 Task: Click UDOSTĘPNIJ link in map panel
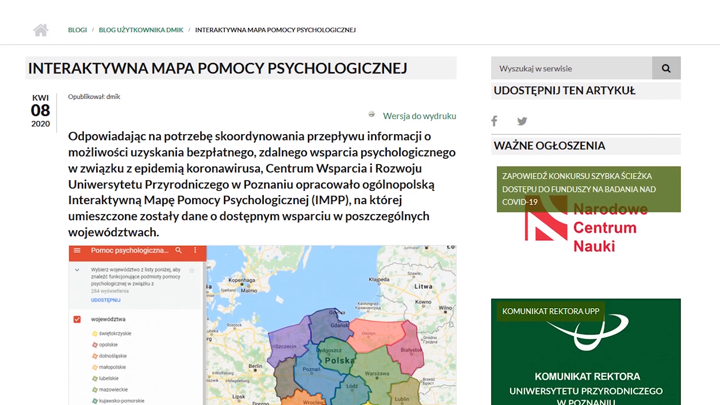click(x=105, y=299)
